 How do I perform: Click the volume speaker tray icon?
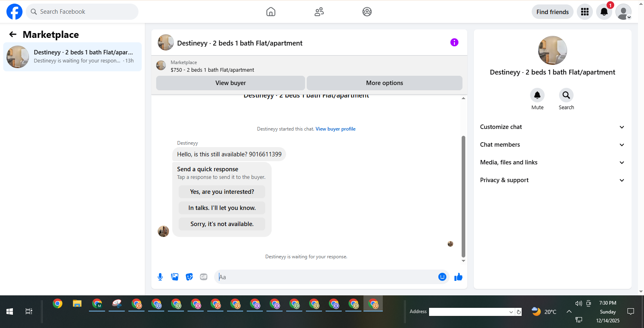coord(578,303)
